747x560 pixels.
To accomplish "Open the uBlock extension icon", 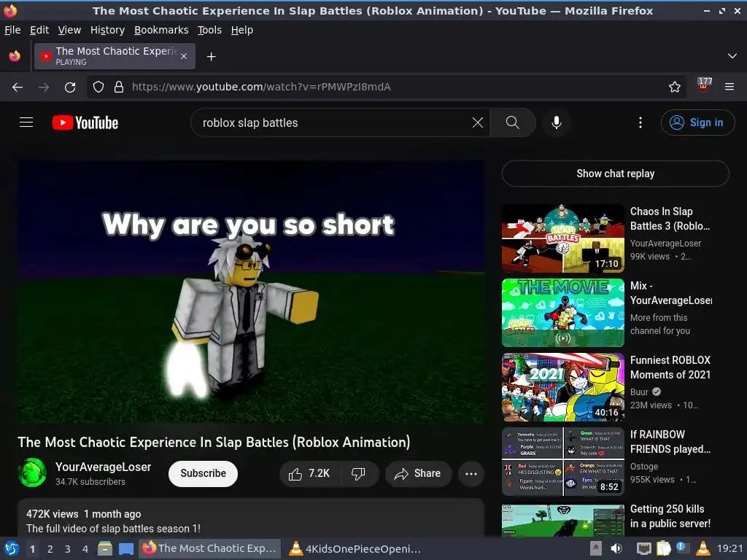I will tap(704, 85).
